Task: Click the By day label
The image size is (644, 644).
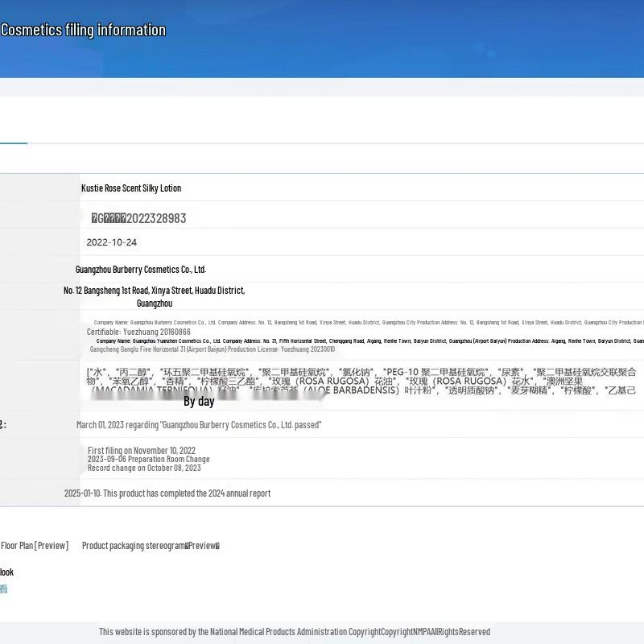Action: pyautogui.click(x=199, y=401)
